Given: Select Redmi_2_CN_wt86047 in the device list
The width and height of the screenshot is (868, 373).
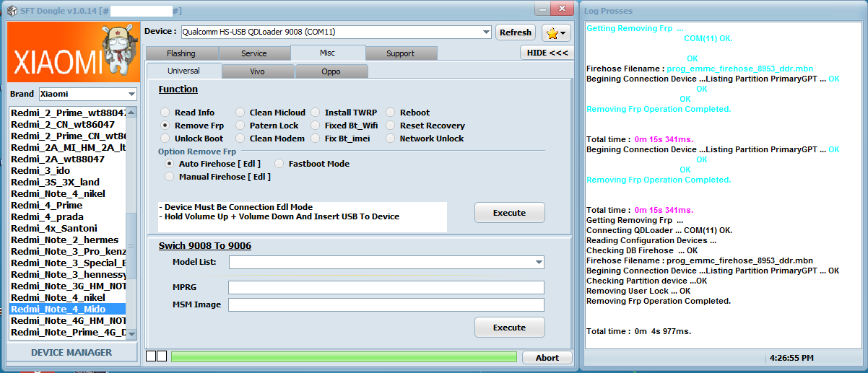Looking at the screenshot, I should (67, 124).
